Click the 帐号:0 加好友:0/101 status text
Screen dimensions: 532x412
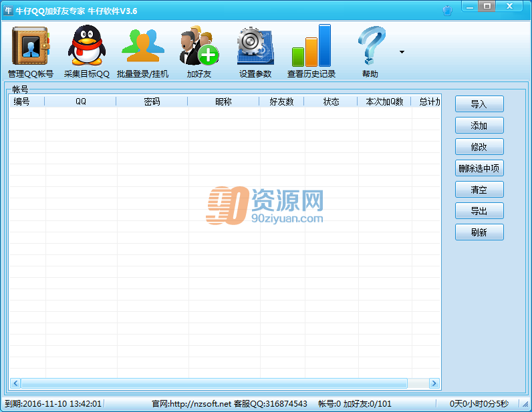tap(354, 403)
